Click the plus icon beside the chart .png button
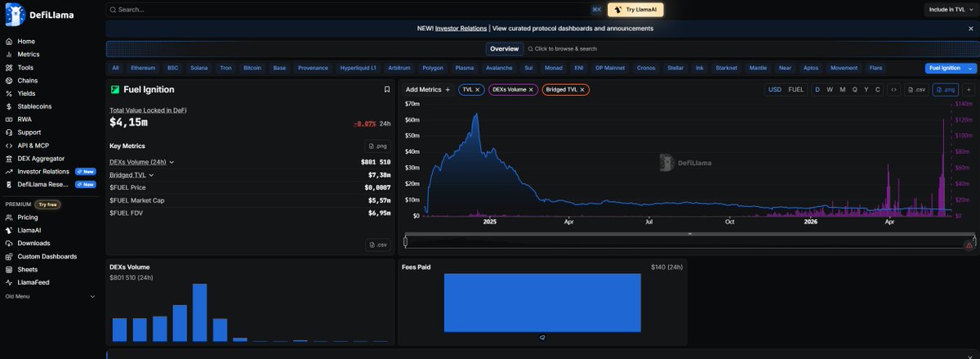The image size is (980, 359). coord(969,89)
